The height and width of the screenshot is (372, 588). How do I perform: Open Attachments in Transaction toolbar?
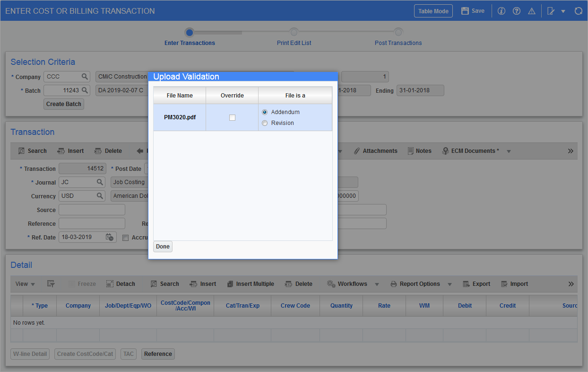[376, 151]
